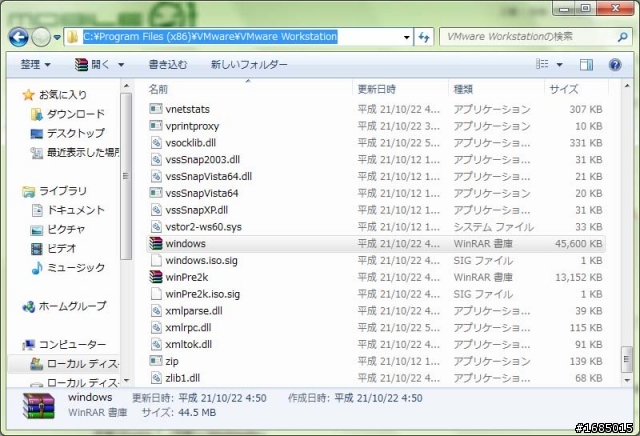Click 新しいフォルダー button
Image resolution: width=640 pixels, height=436 pixels.
tap(249, 65)
